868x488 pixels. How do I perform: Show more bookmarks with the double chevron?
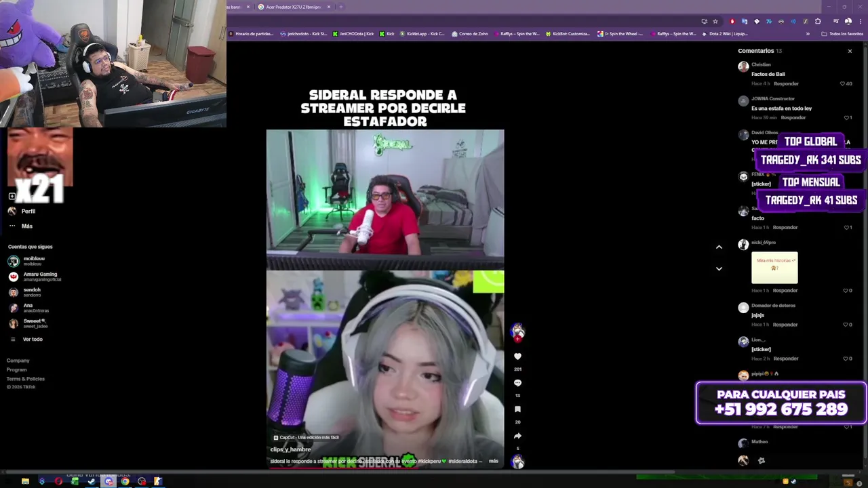pyautogui.click(x=808, y=33)
